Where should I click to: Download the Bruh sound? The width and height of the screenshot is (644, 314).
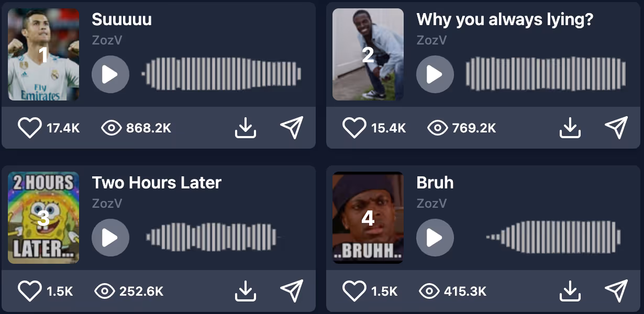click(x=570, y=291)
